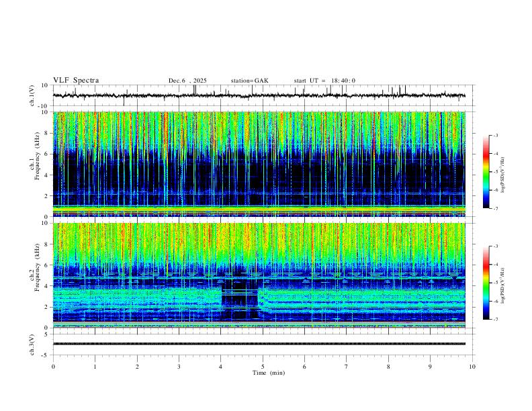Click time axis tick label "8"
The image size is (532, 411).
(388, 367)
